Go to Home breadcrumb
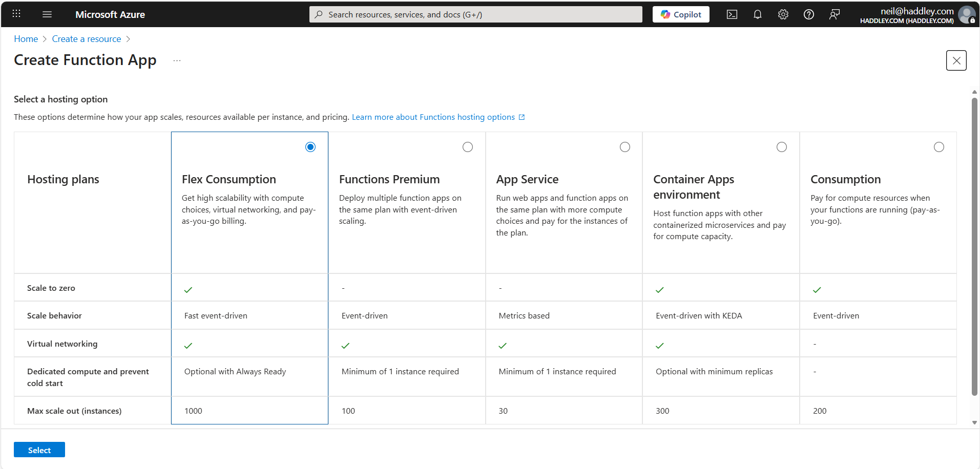This screenshot has height=469, width=980. click(26, 38)
